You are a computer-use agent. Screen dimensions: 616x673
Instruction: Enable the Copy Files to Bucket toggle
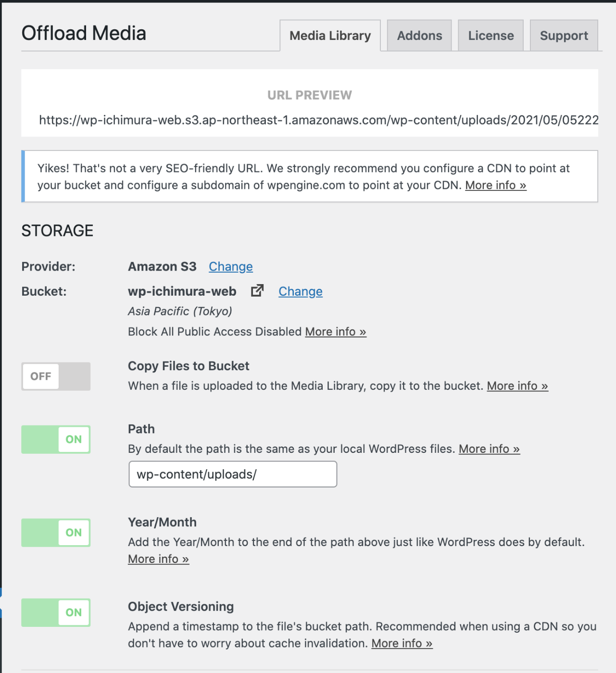tap(56, 376)
